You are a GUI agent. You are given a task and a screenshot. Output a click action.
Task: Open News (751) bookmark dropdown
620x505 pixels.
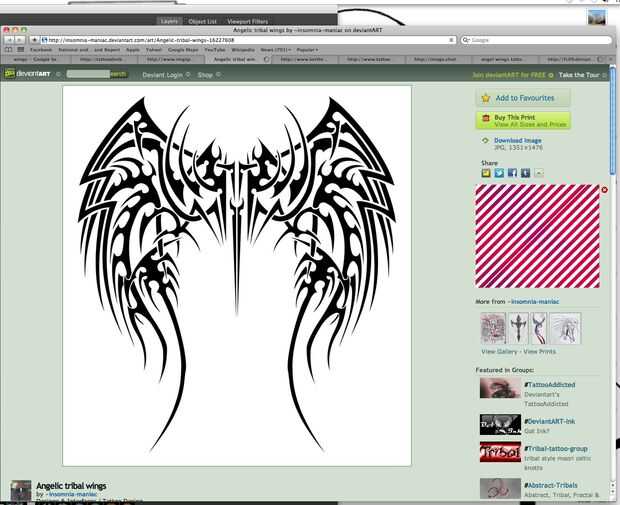click(x=275, y=50)
